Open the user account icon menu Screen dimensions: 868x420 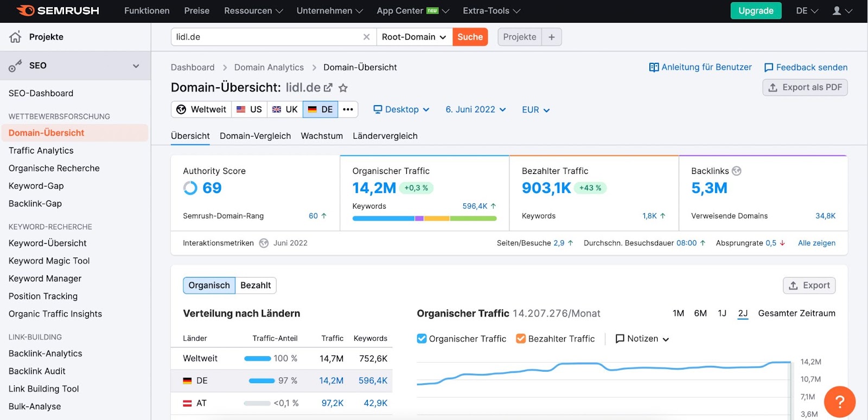click(x=843, y=11)
